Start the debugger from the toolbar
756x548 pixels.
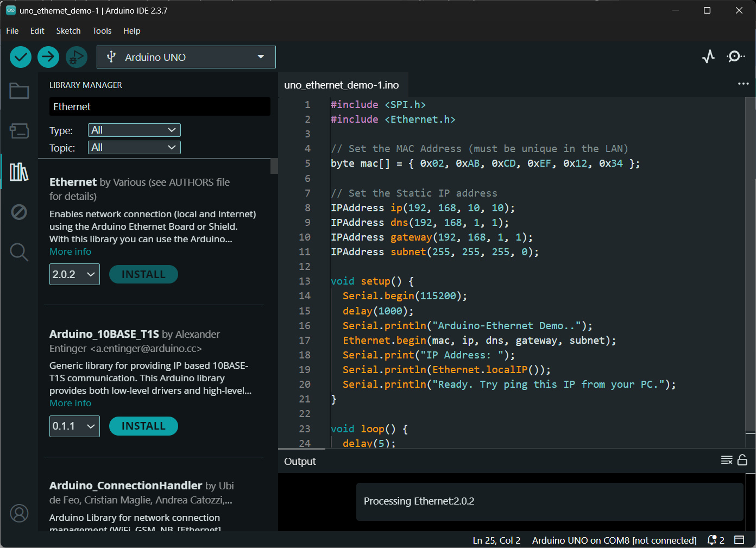pos(77,57)
